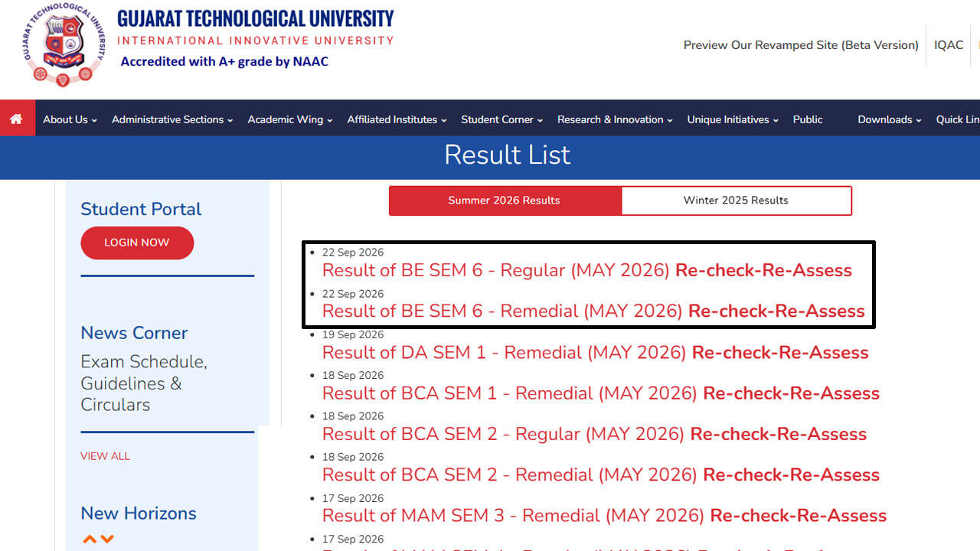Click 'Accredited with A+ grade by NAAC' text

tap(224, 61)
